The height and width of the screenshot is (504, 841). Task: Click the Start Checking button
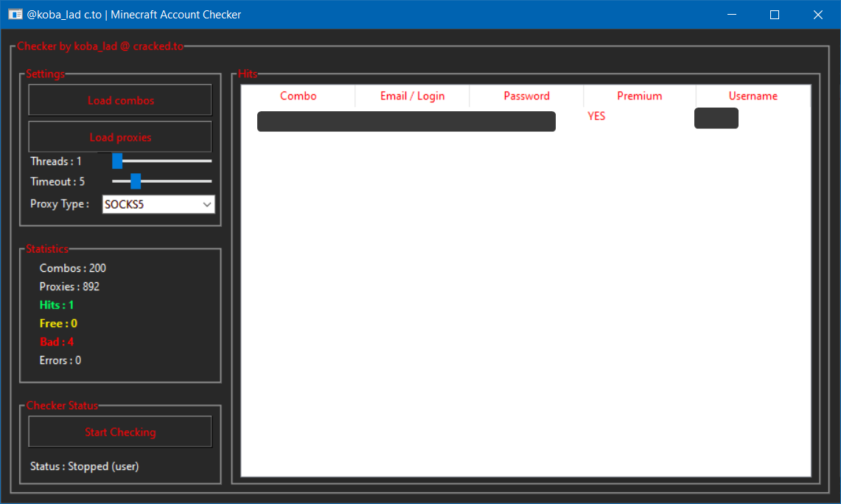point(120,432)
